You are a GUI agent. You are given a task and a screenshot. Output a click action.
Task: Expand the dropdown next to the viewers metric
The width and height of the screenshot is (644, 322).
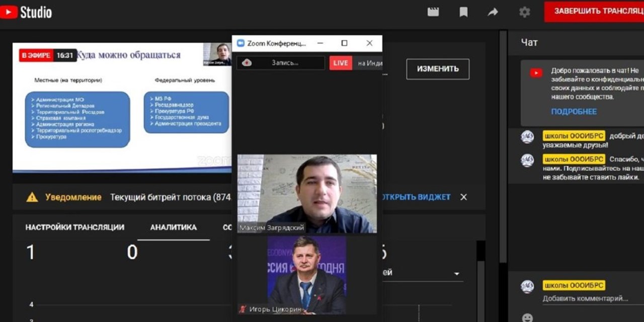pos(457,272)
